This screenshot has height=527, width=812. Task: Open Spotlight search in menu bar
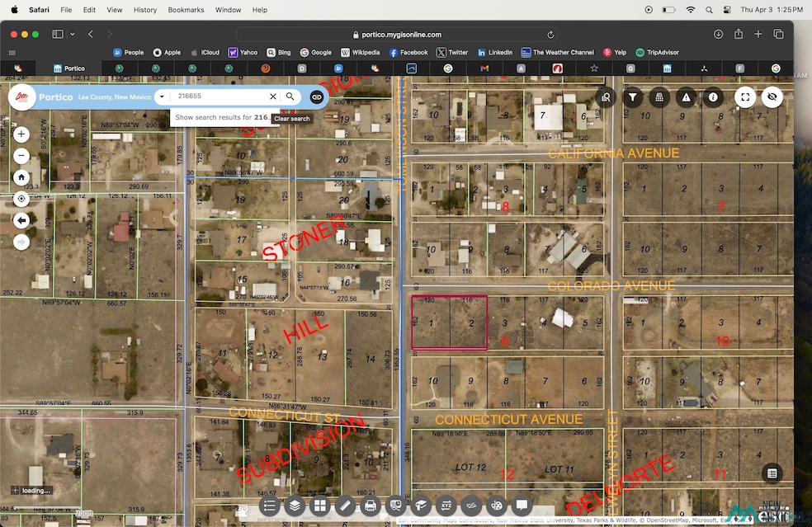tap(709, 9)
